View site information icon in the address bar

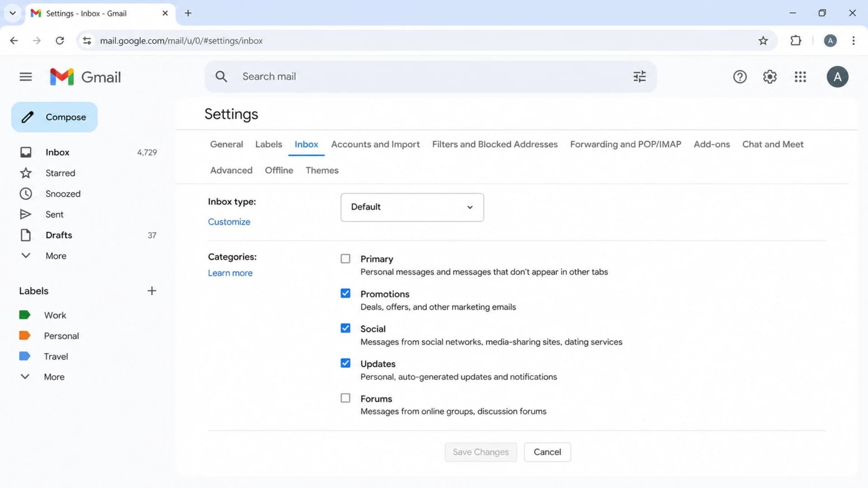tap(87, 41)
